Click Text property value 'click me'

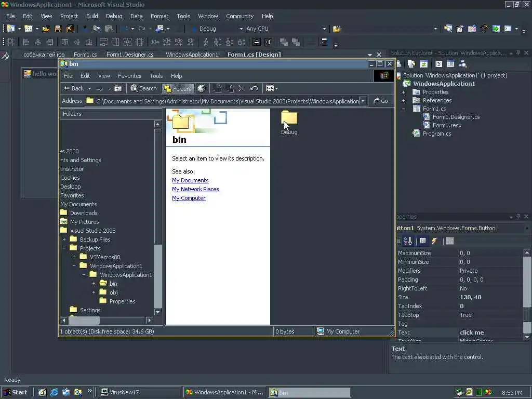click(x=472, y=332)
